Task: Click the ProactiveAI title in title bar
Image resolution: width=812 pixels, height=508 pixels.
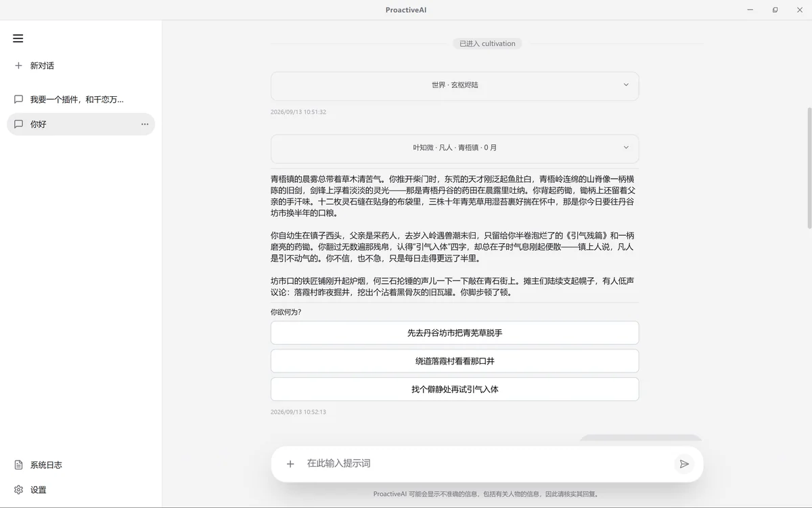Action: 406,9
